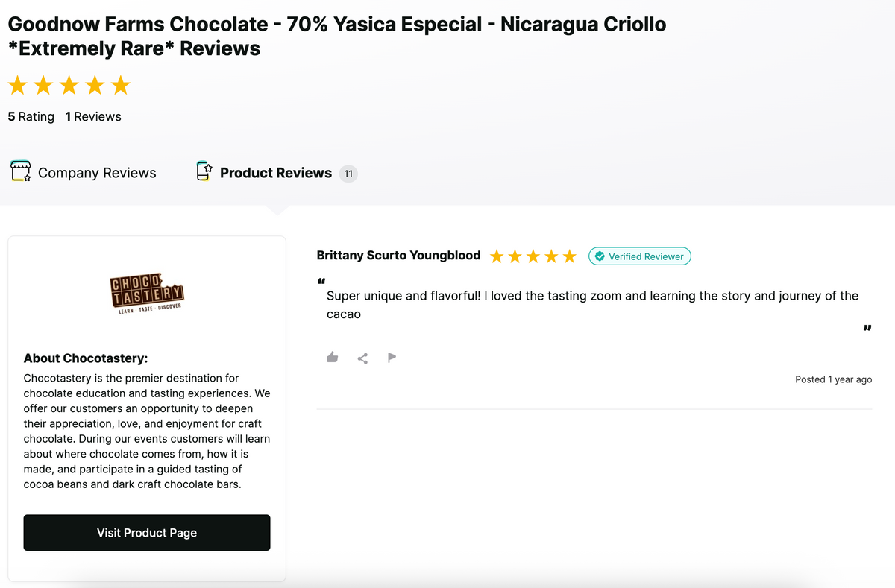The image size is (895, 588).
Task: Click the review text about tasting zoom
Action: click(x=592, y=296)
